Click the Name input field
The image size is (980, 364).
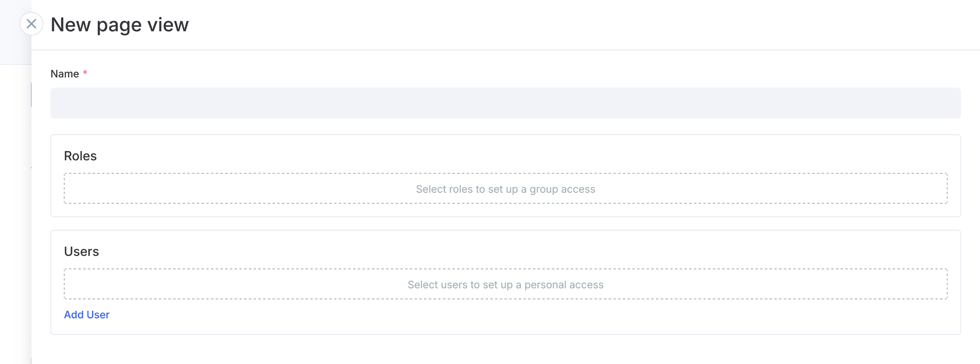[505, 103]
